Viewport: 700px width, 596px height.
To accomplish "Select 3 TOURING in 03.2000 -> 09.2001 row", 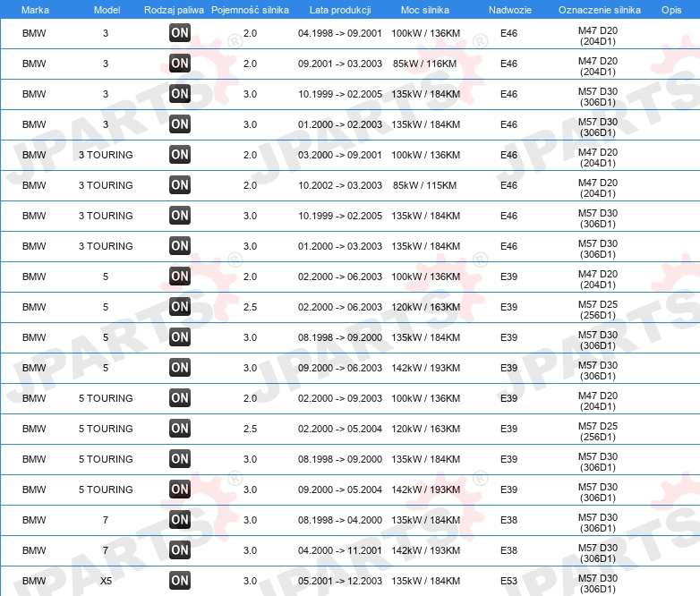I will 106,155.
